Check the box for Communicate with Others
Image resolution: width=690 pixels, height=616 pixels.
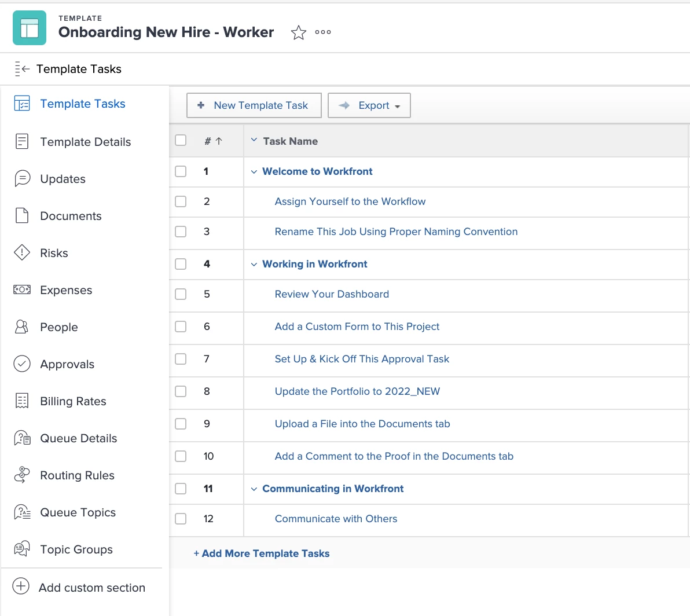tap(181, 519)
